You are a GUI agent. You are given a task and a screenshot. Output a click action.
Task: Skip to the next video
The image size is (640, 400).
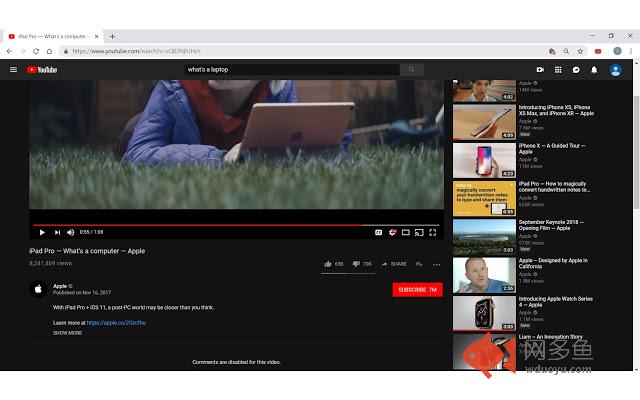point(57,232)
